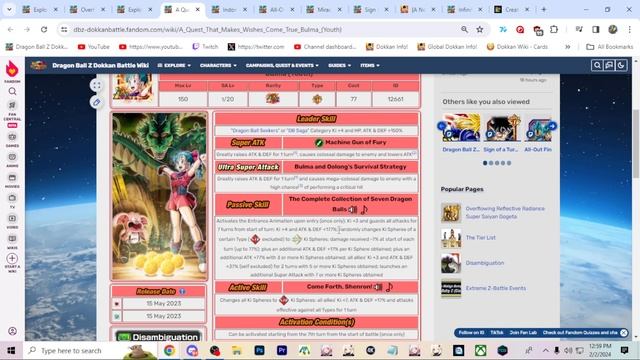640x360 pixels.
Task: Toggle the dark theme moon icon
Action: (x=621, y=65)
